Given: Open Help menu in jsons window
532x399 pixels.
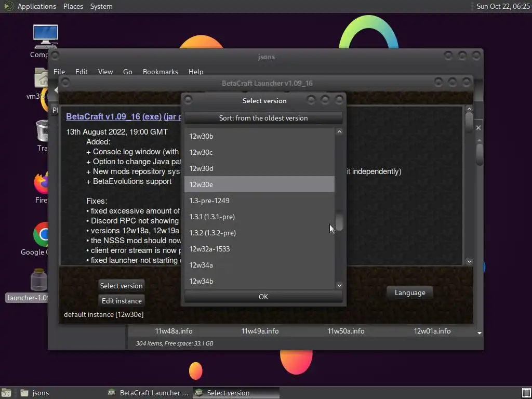Looking at the screenshot, I should 196,72.
